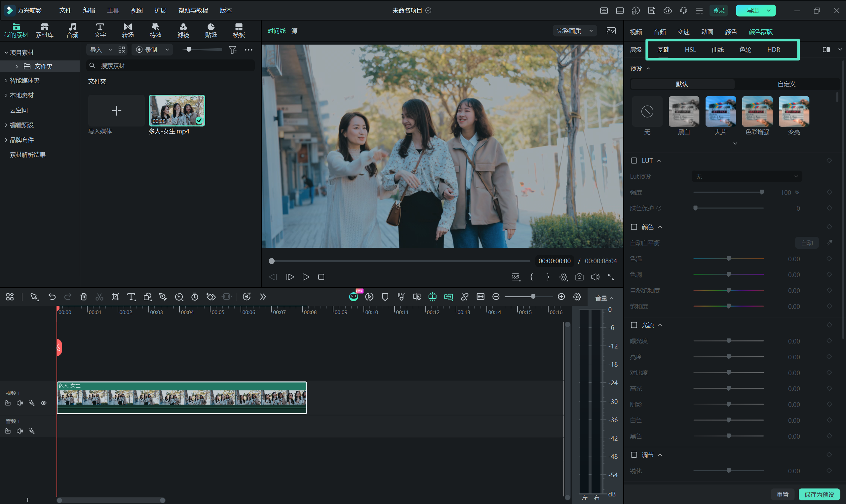Click the stop button under preview

click(321, 277)
